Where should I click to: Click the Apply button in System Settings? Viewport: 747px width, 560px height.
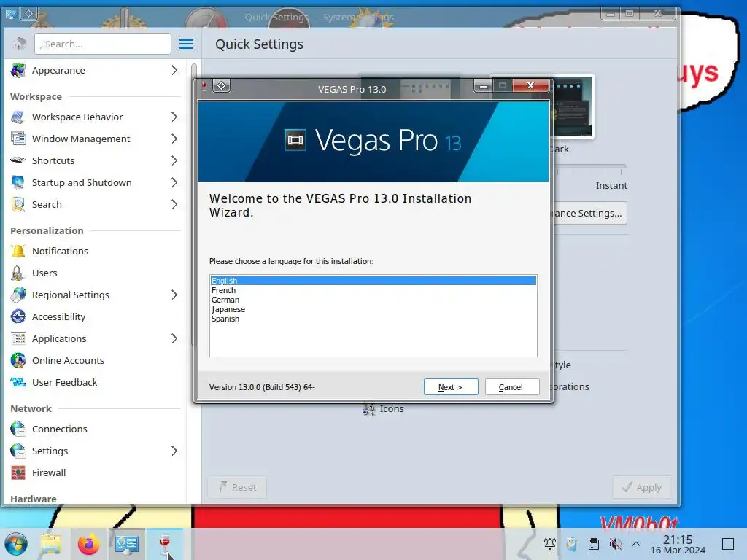point(642,487)
